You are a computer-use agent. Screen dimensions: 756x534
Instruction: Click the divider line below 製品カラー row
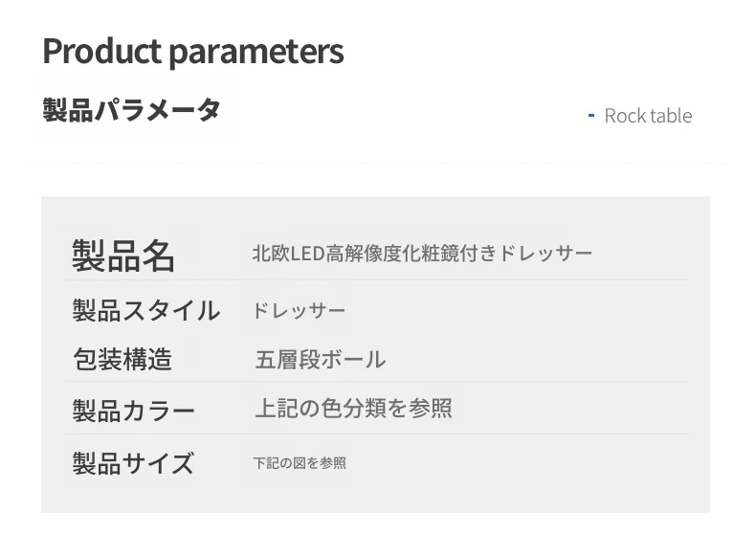tap(377, 434)
